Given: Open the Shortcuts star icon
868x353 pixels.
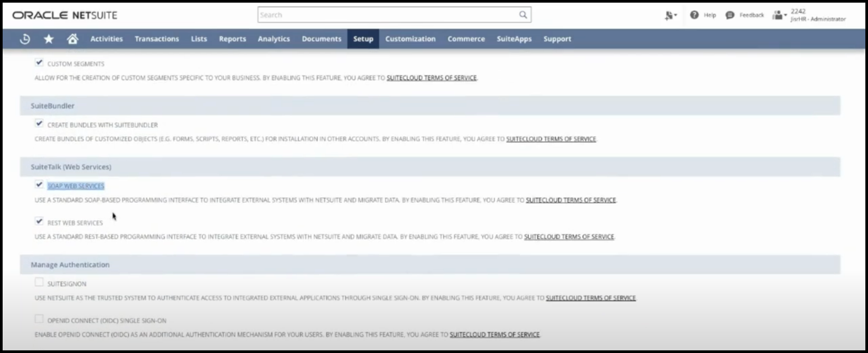Looking at the screenshot, I should click(x=49, y=39).
